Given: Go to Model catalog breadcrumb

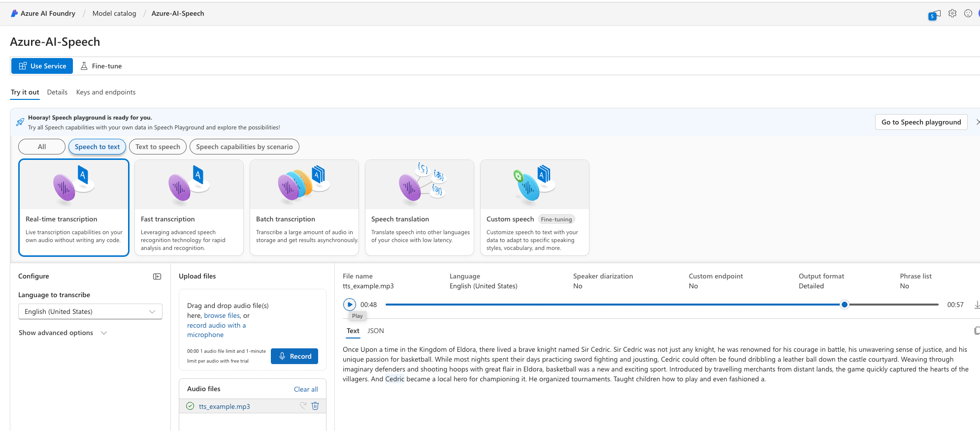Looking at the screenshot, I should tap(114, 13).
